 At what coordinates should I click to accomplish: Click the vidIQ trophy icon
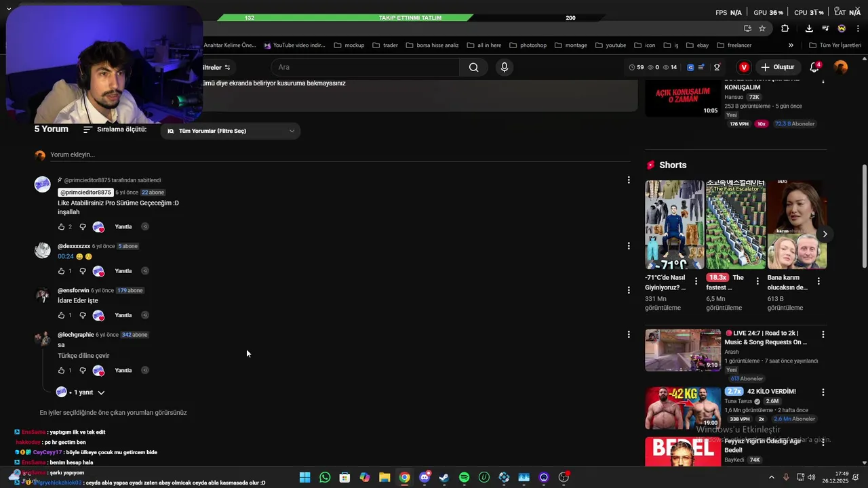pos(717,67)
